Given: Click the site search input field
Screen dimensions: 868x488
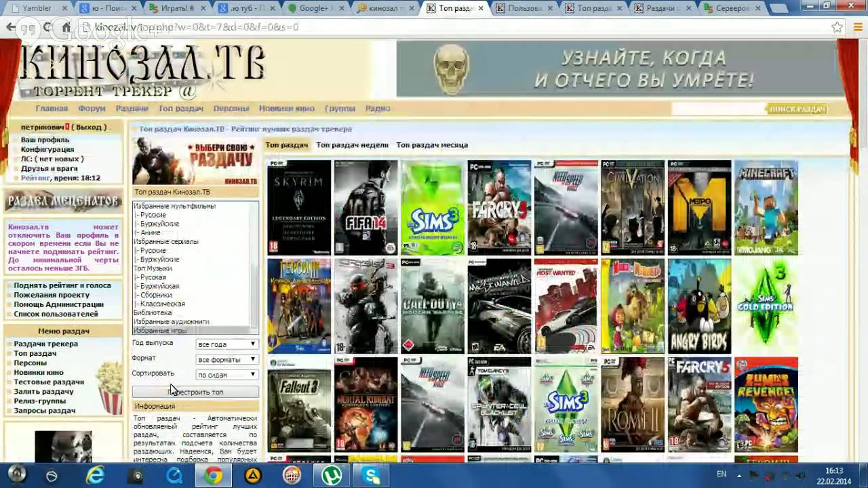Looking at the screenshot, I should point(718,109).
